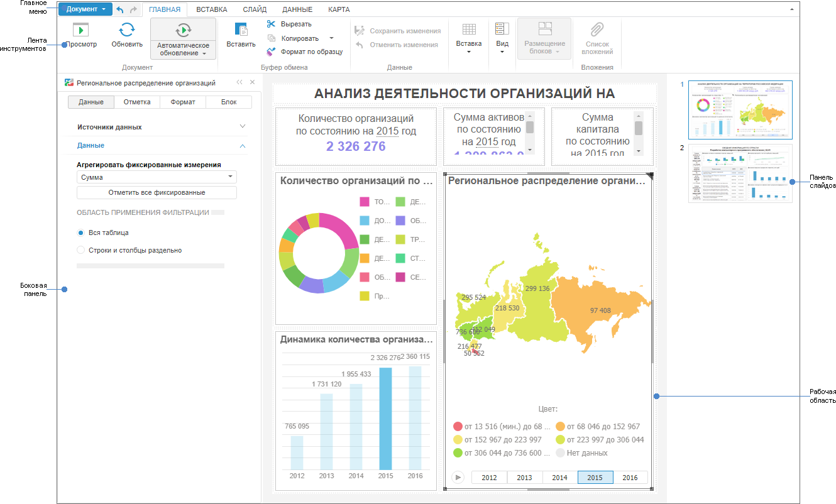Click the undo arrow in title bar
The image size is (836, 504).
click(120, 10)
